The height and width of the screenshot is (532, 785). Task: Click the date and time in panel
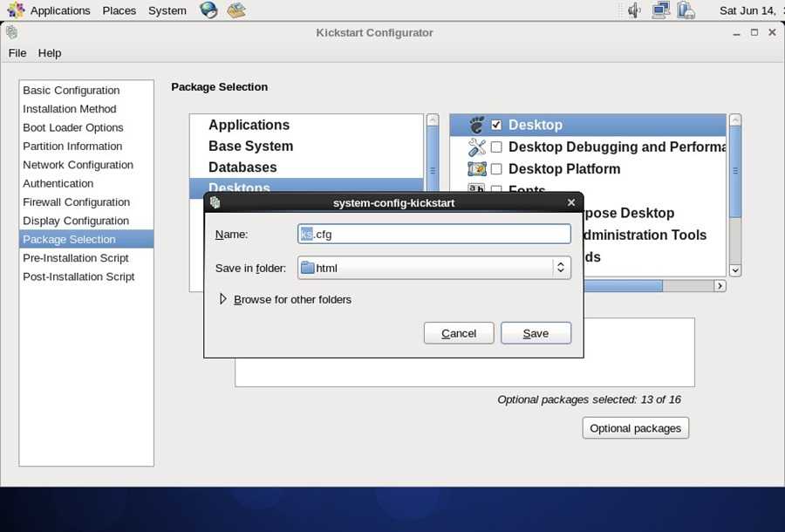tap(751, 10)
